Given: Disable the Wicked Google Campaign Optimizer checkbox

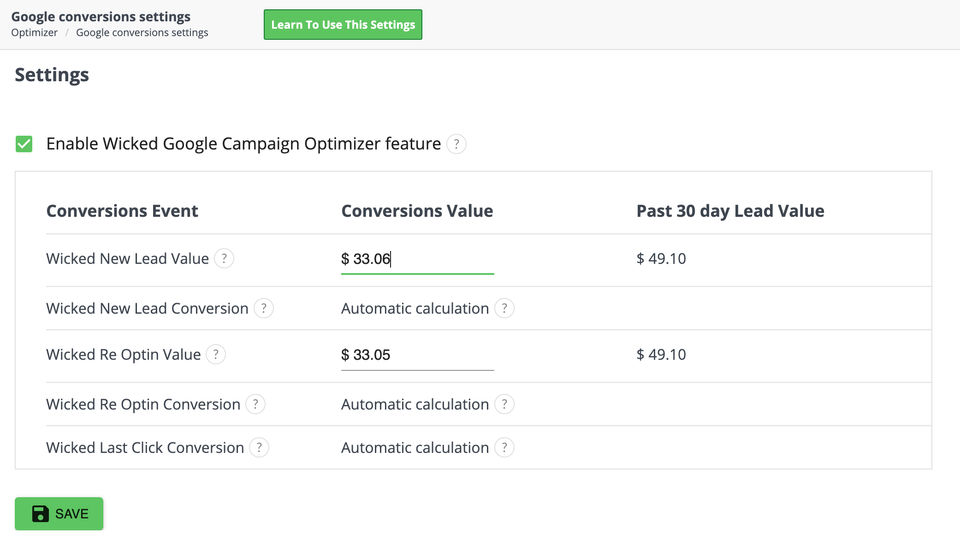Looking at the screenshot, I should click(x=24, y=144).
